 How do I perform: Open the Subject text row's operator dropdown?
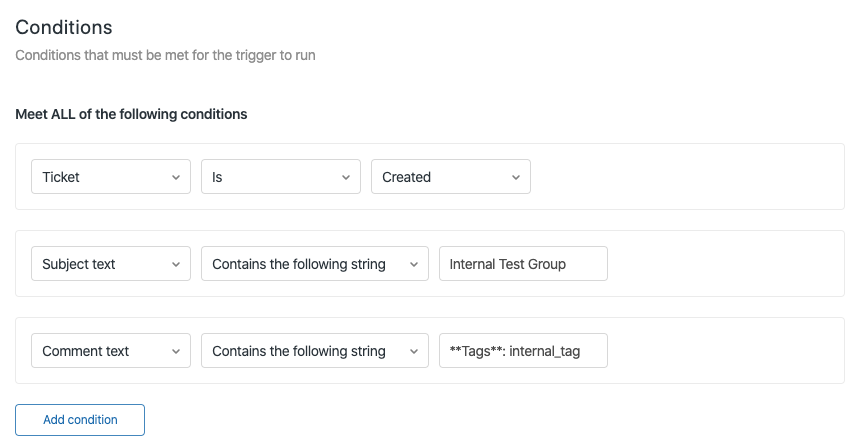pyautogui.click(x=314, y=264)
